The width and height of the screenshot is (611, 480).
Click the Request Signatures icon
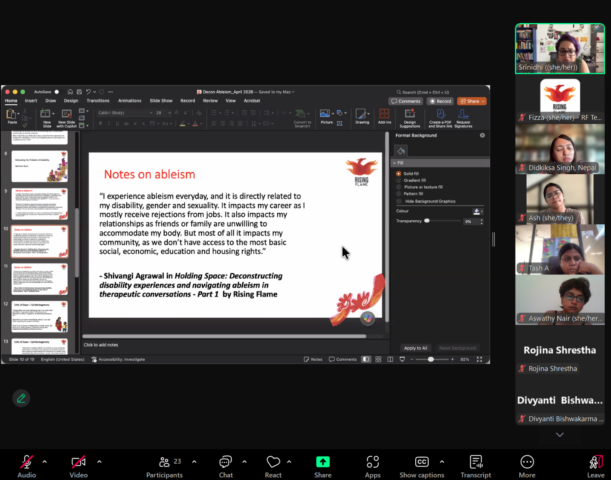pos(463,114)
